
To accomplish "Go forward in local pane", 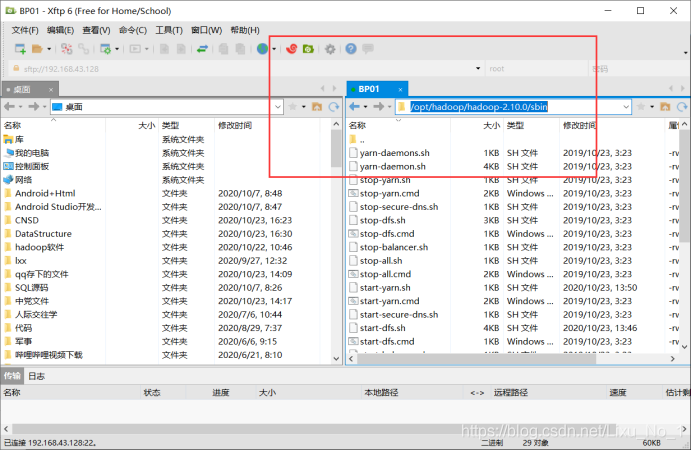I will (x=33, y=107).
